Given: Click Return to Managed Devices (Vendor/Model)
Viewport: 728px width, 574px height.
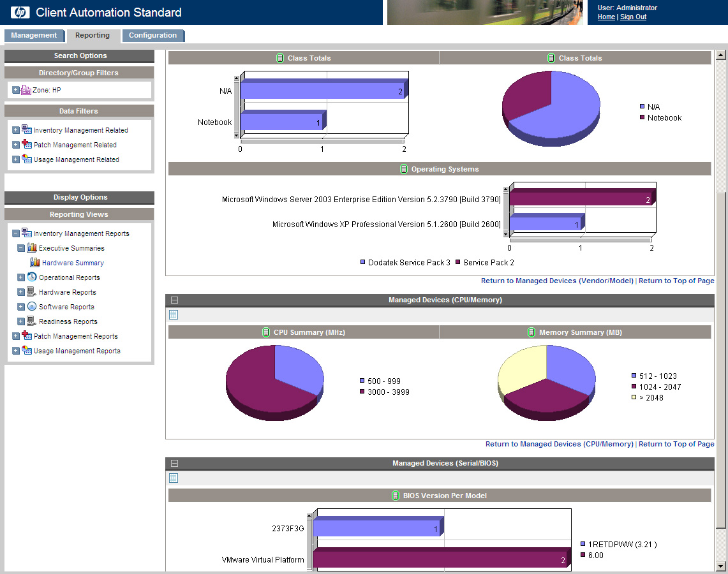Looking at the screenshot, I should (x=557, y=281).
